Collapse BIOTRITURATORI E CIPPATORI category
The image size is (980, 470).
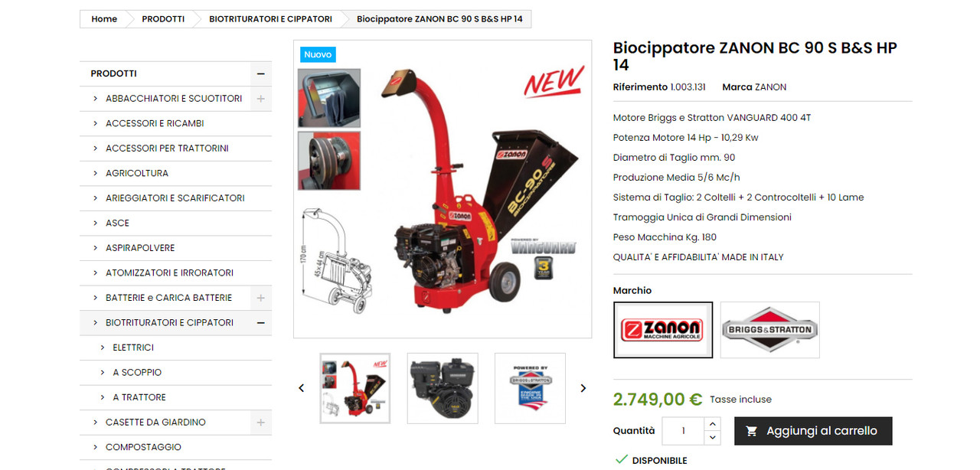pos(260,323)
